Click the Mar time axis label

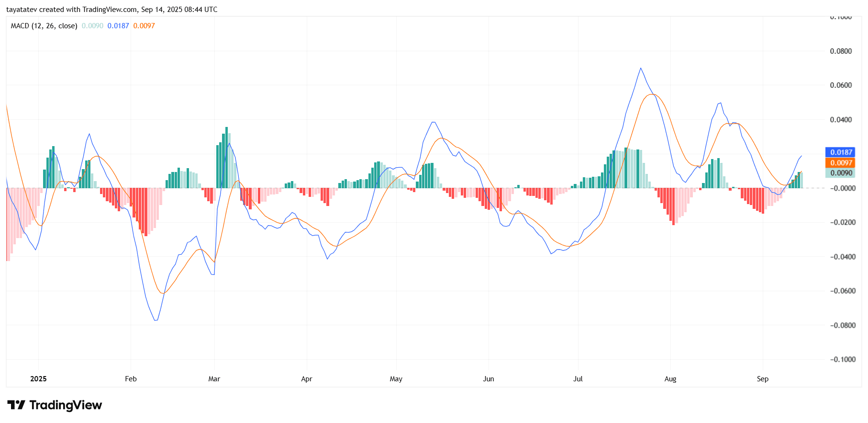[x=214, y=379]
